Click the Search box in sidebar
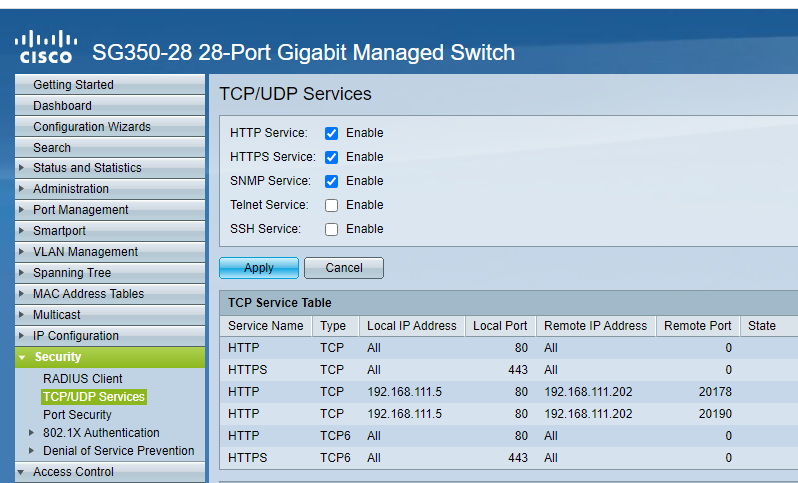Viewport: 798px width, 483px height. point(52,148)
